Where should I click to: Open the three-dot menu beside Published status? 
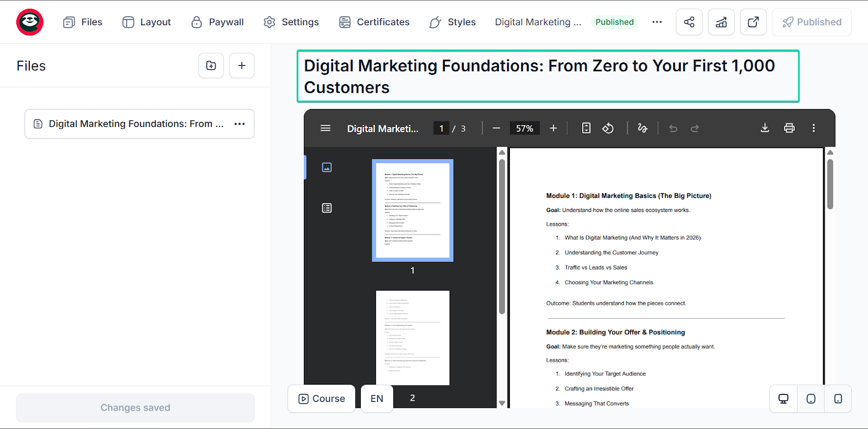pos(657,22)
